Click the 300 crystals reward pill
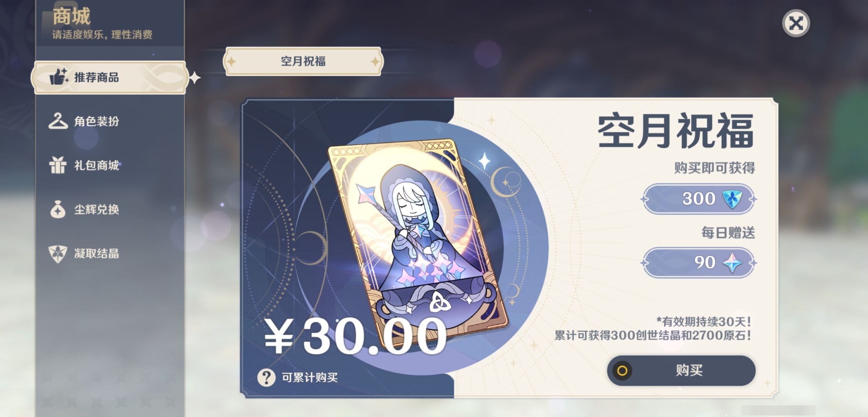The height and width of the screenshot is (417, 868). tap(698, 199)
